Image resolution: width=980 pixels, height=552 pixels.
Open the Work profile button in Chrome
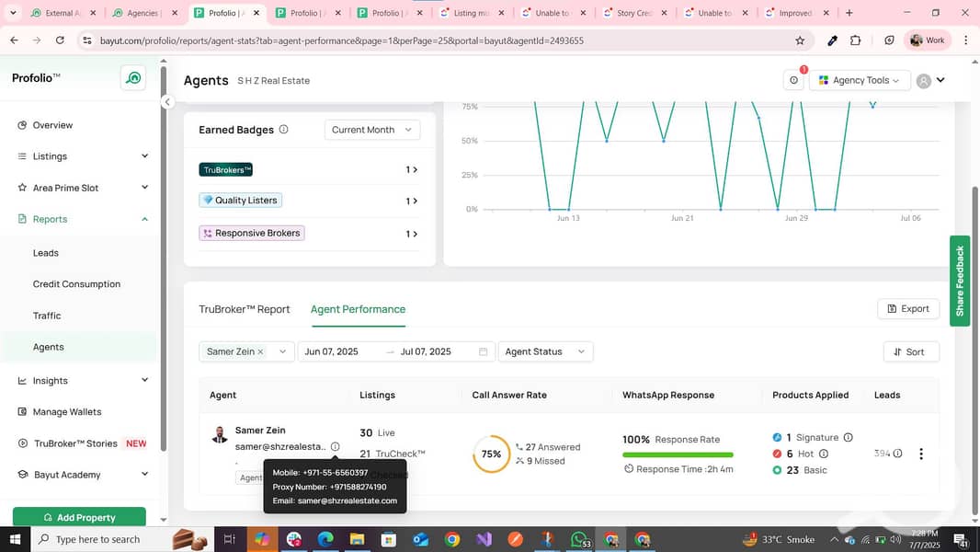click(928, 40)
